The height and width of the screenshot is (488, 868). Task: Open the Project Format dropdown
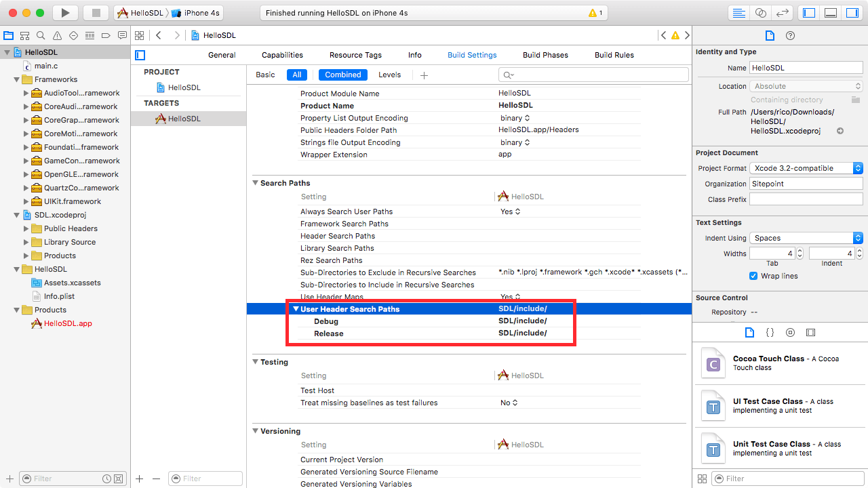[806, 168]
